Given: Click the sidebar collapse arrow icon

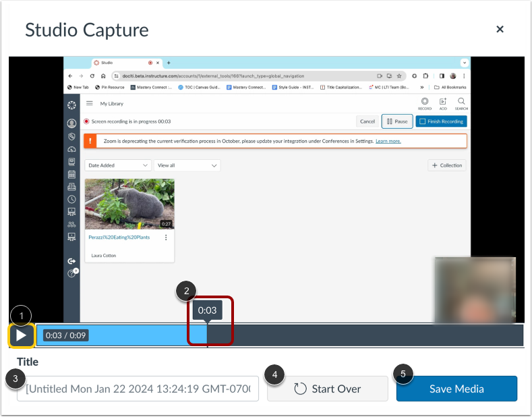Looking at the screenshot, I should [x=71, y=261].
